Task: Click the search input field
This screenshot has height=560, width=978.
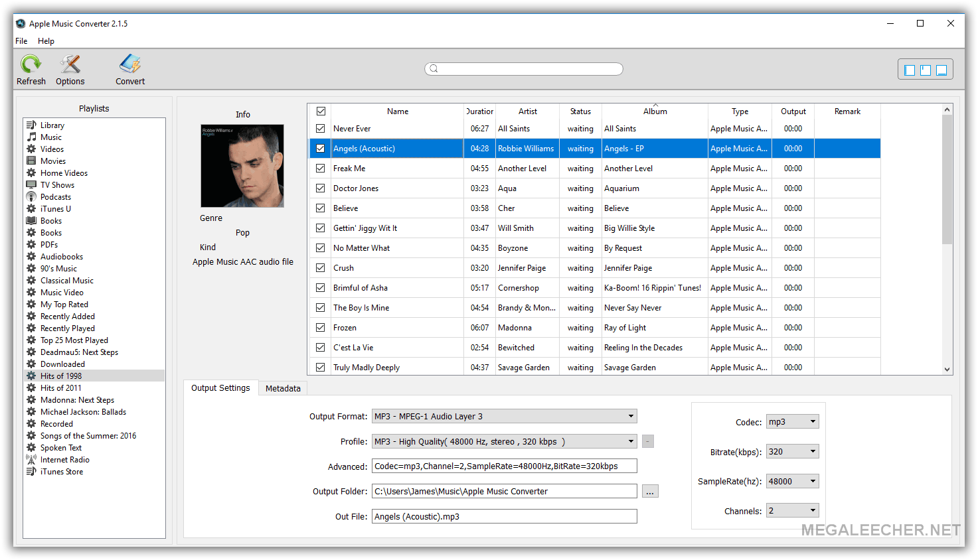Action: [524, 69]
